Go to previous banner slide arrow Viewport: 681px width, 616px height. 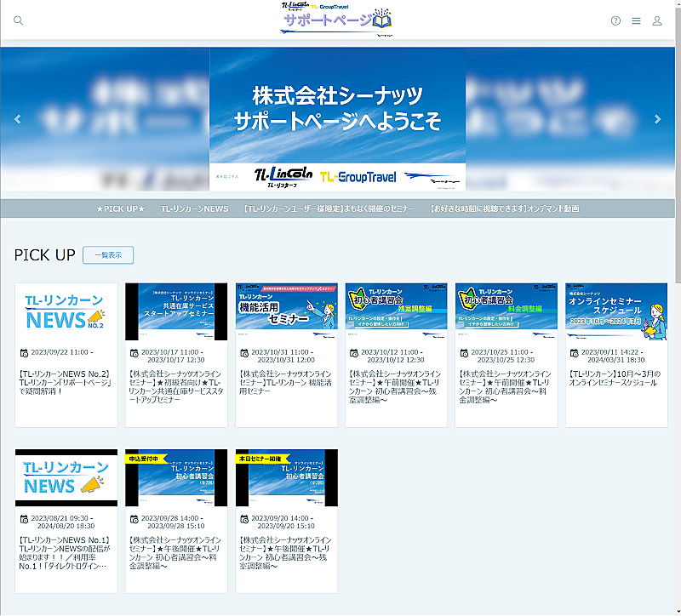coord(17,119)
